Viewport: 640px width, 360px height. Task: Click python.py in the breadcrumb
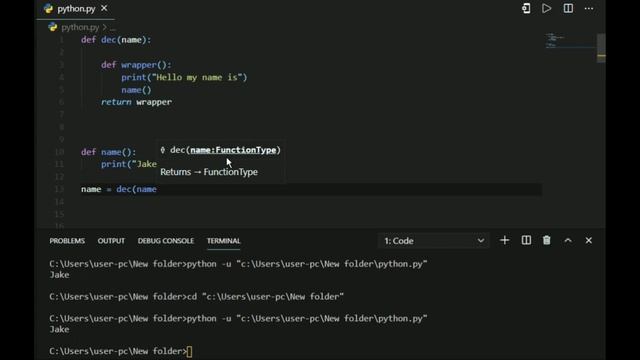point(80,27)
